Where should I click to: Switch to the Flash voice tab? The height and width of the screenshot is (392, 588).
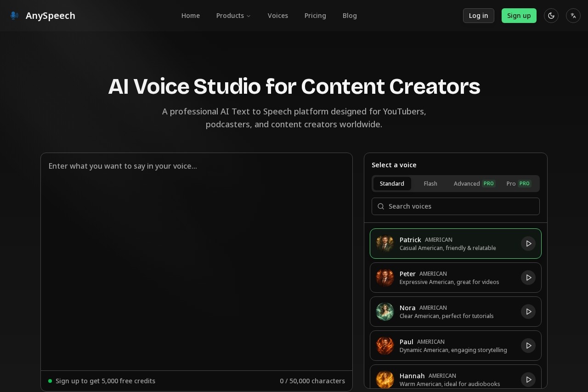tap(430, 183)
